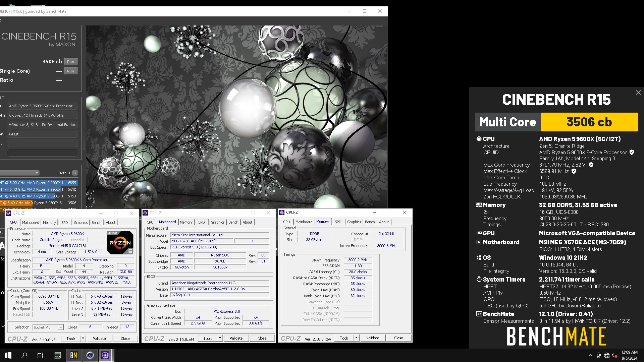Click the Close button in first CPU-Z window
Image resolution: width=644 pixels, height=362 pixels.
(x=125, y=339)
